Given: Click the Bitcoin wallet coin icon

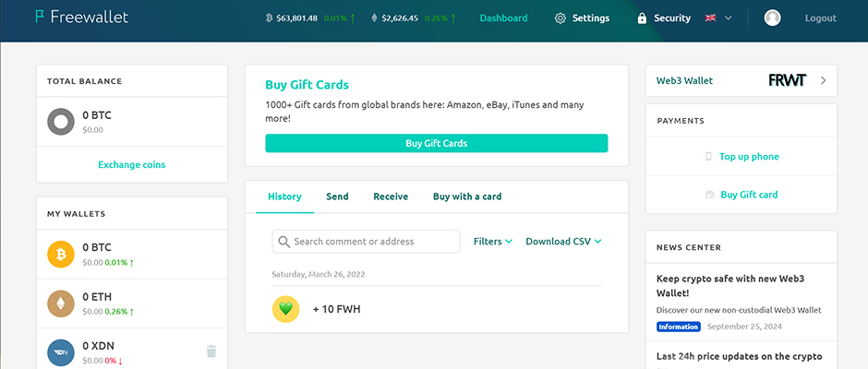Looking at the screenshot, I should 61,254.
